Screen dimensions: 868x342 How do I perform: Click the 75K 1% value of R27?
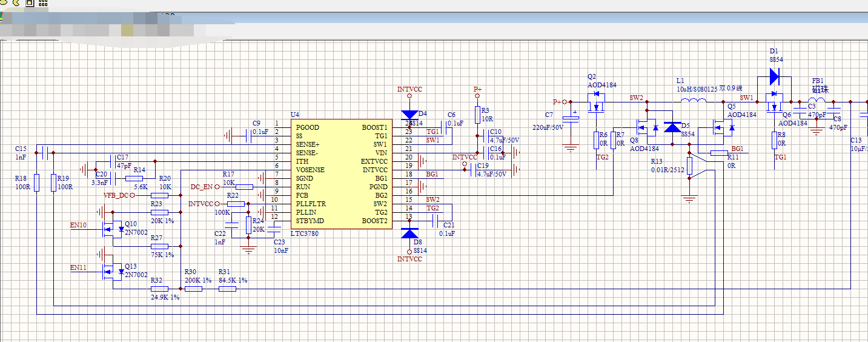click(162, 255)
